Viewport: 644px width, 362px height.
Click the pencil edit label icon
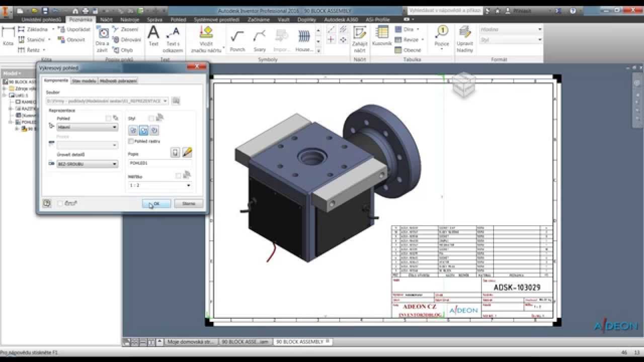(x=187, y=152)
